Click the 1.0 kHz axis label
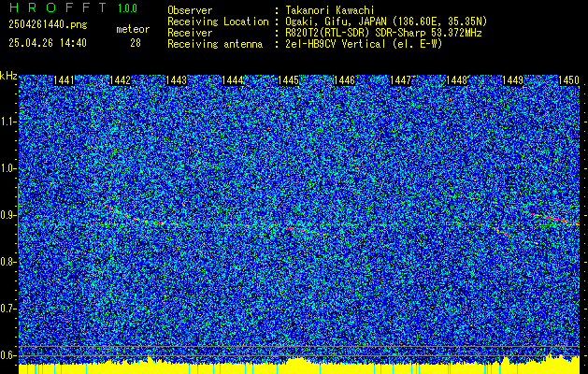The image size is (588, 374). (7, 168)
